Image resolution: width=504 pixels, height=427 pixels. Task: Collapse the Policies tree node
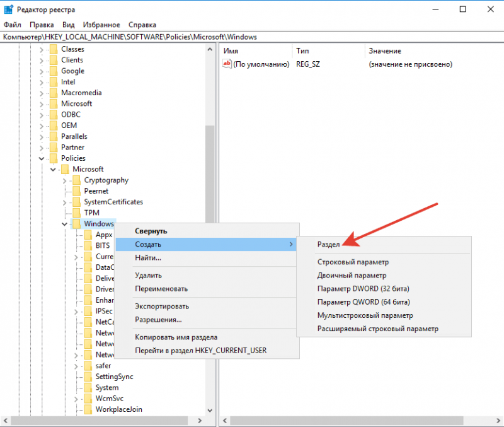[x=42, y=159]
